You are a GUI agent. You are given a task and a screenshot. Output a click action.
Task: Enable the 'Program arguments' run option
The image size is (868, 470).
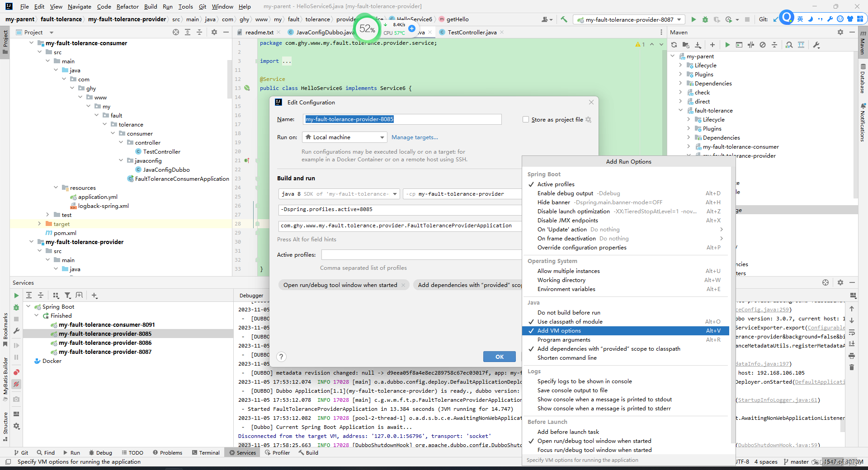click(x=564, y=339)
